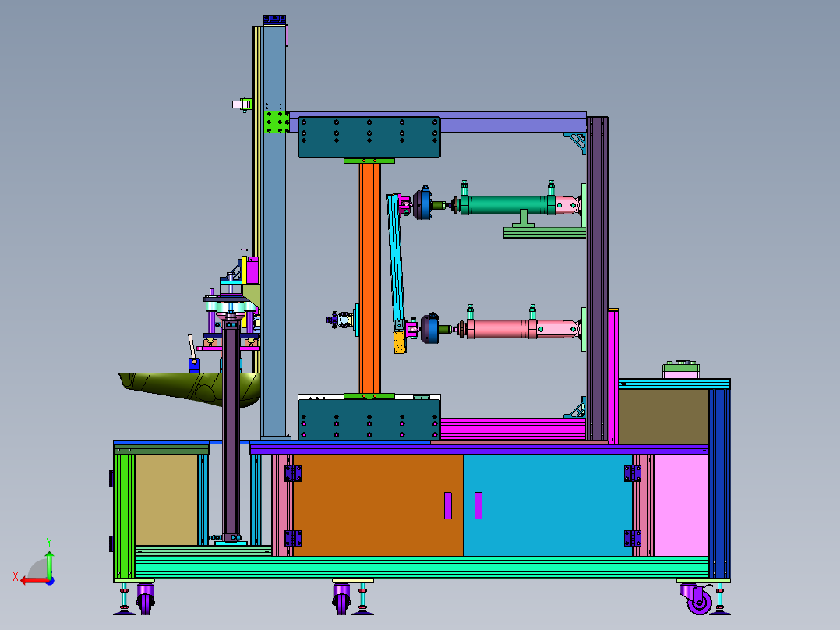The height and width of the screenshot is (630, 840).
Task: Select the green shelf under the upper cylinder
Action: (x=544, y=232)
